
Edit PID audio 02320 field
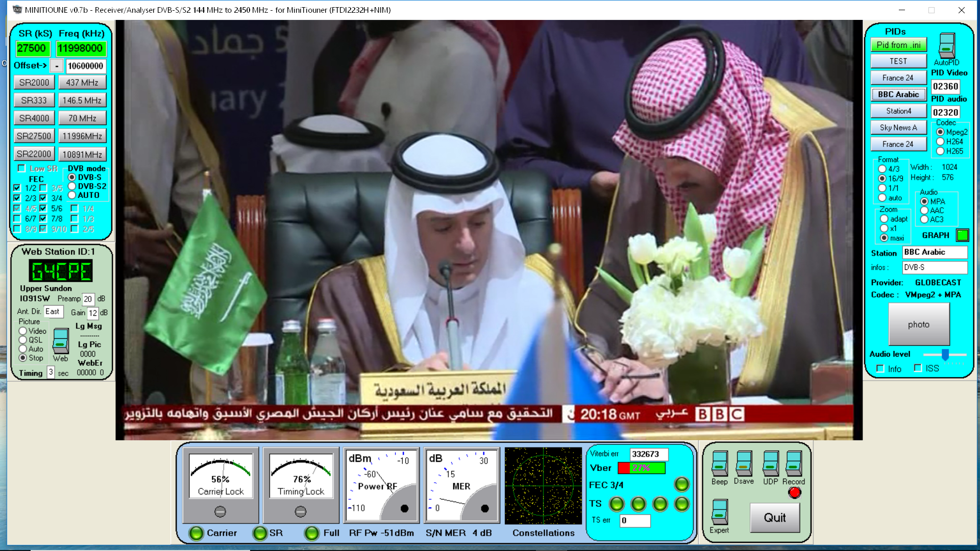pyautogui.click(x=945, y=112)
